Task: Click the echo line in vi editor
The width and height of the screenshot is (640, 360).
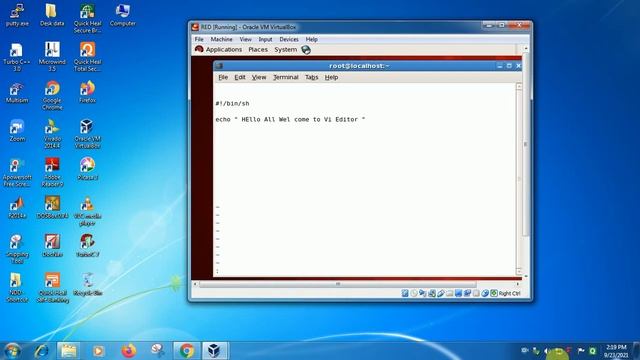Action: pos(290,119)
